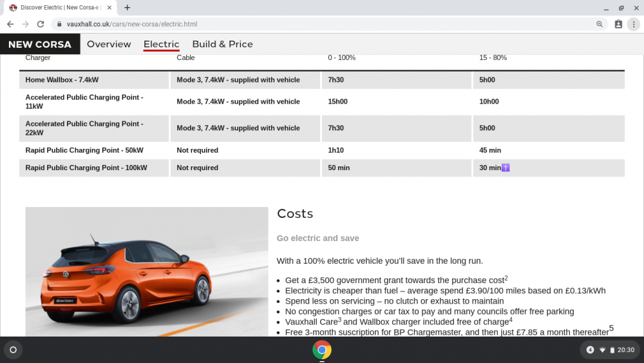Click the BP Chargemaster subscription bullet
Viewport: 644px width, 363px height.
[450, 331]
